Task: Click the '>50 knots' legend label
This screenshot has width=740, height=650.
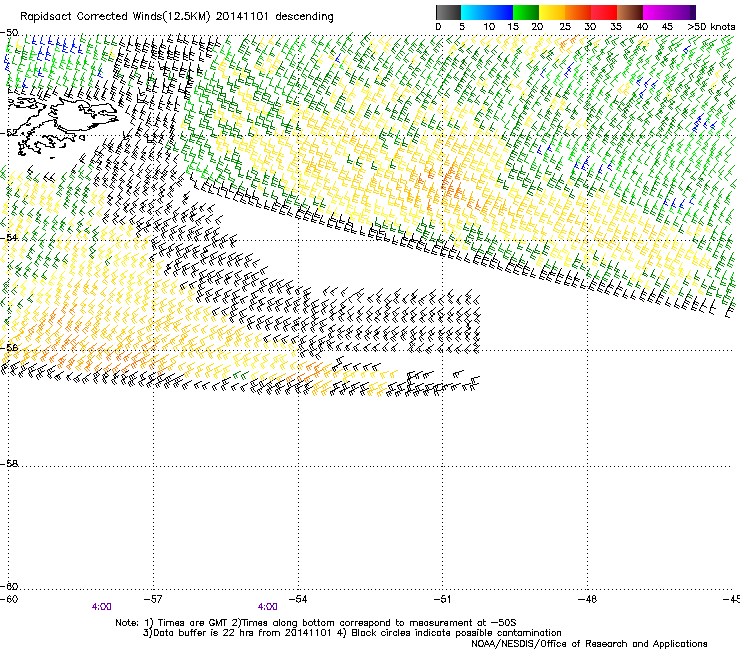Action: click(x=711, y=27)
